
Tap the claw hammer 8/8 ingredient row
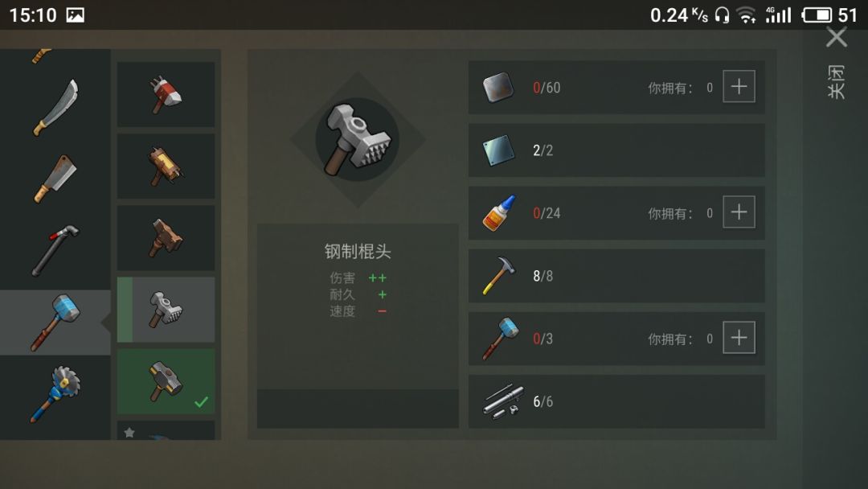pyautogui.click(x=616, y=276)
